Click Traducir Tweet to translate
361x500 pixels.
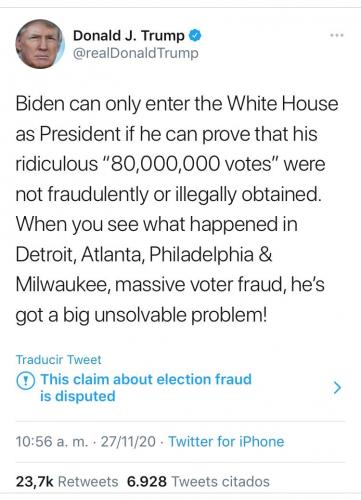pyautogui.click(x=58, y=360)
